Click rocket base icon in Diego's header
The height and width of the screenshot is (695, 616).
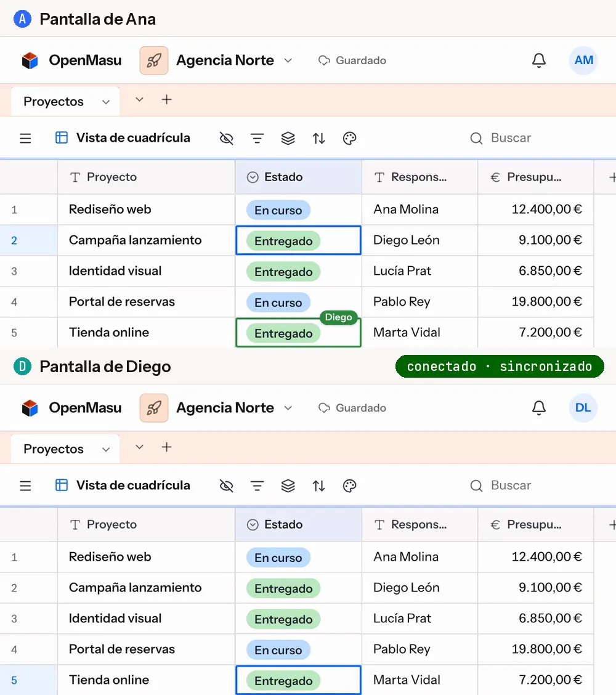coord(154,408)
